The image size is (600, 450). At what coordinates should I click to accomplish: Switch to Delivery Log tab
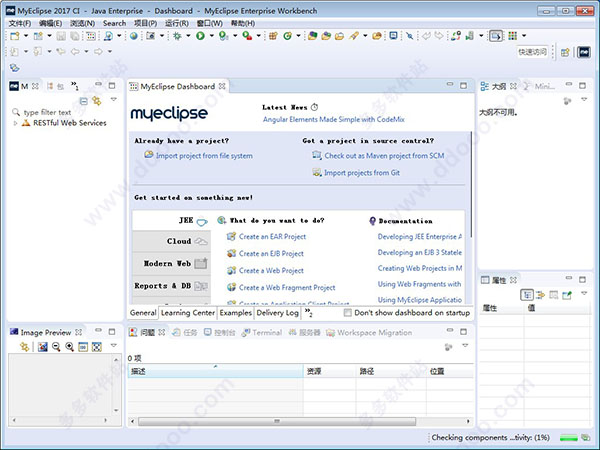pyautogui.click(x=277, y=313)
